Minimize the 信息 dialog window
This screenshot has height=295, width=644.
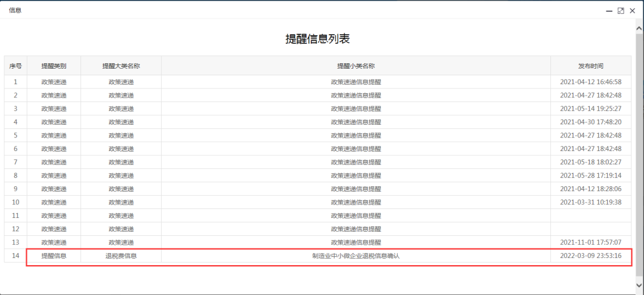[x=609, y=11]
